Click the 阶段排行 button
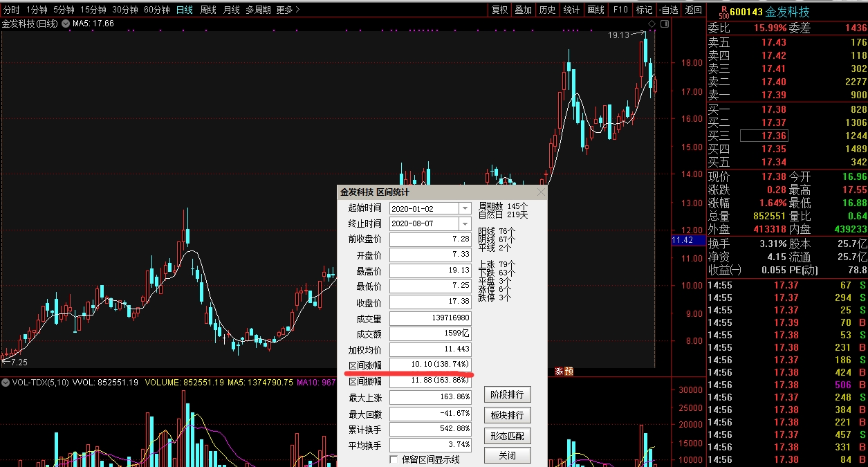This screenshot has height=467, width=868. pos(507,395)
